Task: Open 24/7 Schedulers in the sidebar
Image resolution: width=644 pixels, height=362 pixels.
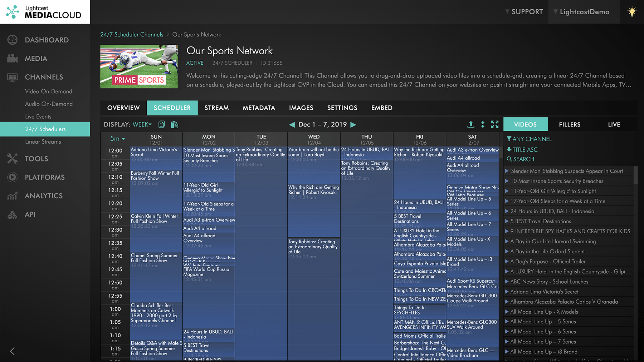Action: click(x=45, y=129)
